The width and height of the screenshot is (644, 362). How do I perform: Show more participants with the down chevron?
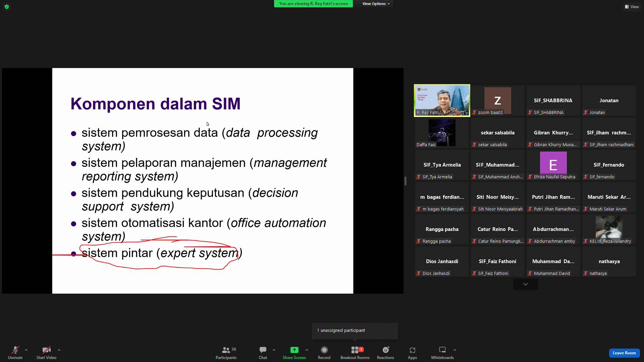526,284
